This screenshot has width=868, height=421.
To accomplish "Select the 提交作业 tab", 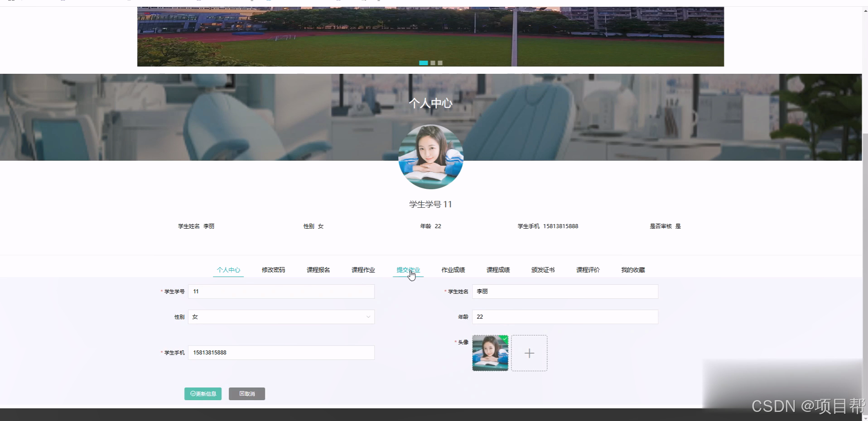I will pyautogui.click(x=408, y=270).
